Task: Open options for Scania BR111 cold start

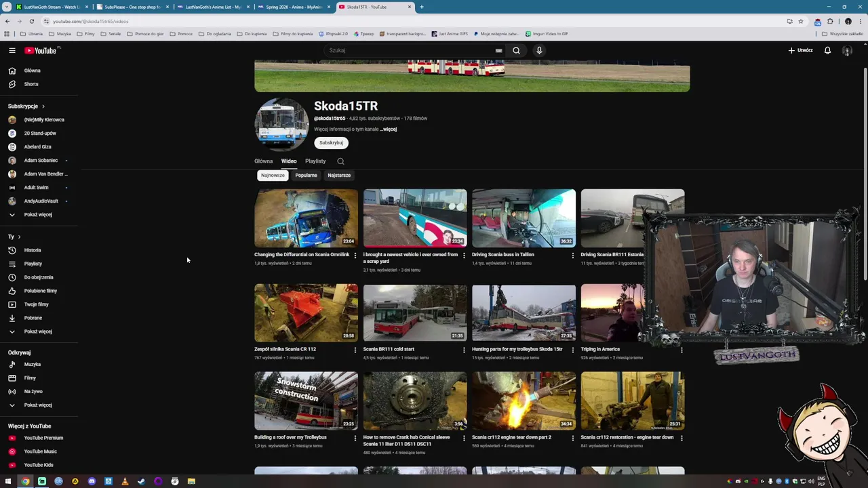Action: tap(464, 350)
